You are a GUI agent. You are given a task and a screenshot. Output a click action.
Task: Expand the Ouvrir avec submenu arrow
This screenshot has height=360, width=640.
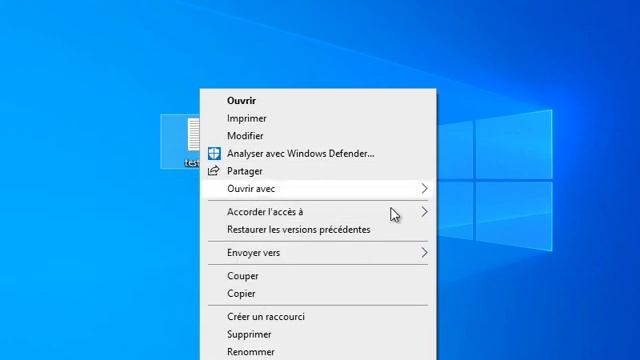tap(424, 189)
